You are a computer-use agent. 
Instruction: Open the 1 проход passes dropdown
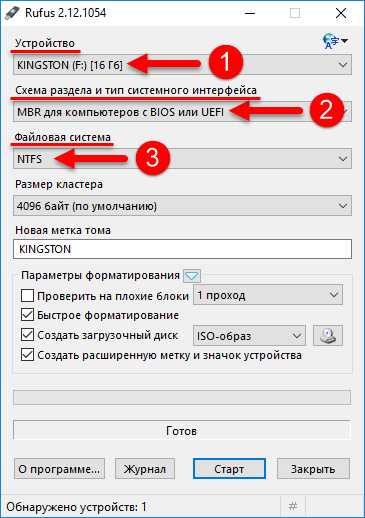pyautogui.click(x=268, y=295)
